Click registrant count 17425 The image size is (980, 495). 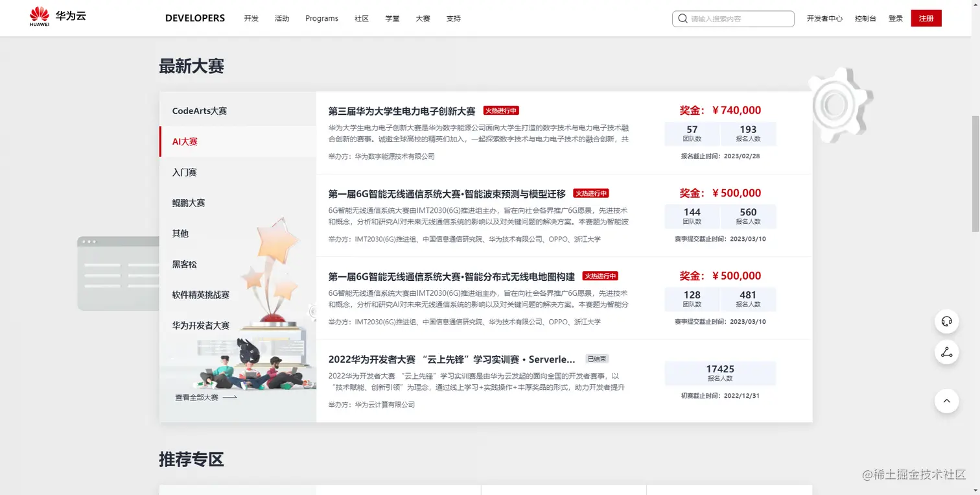pos(720,369)
